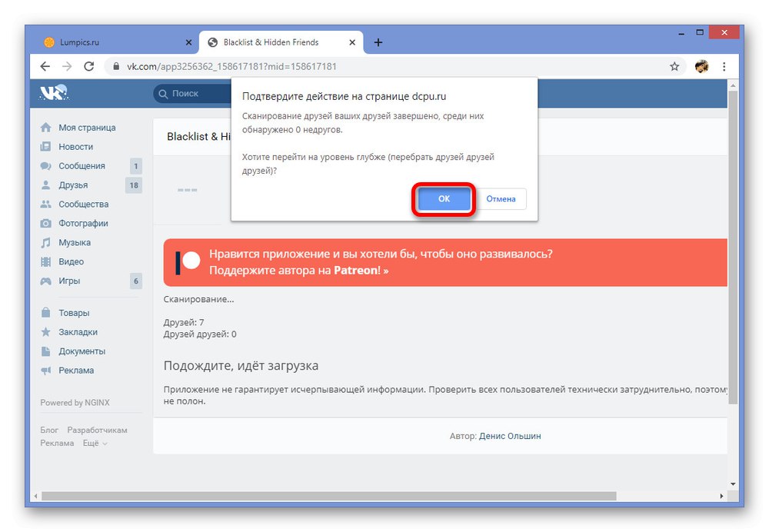Open the author link Денис Ольшин
This screenshot has width=769, height=532.
tap(510, 436)
